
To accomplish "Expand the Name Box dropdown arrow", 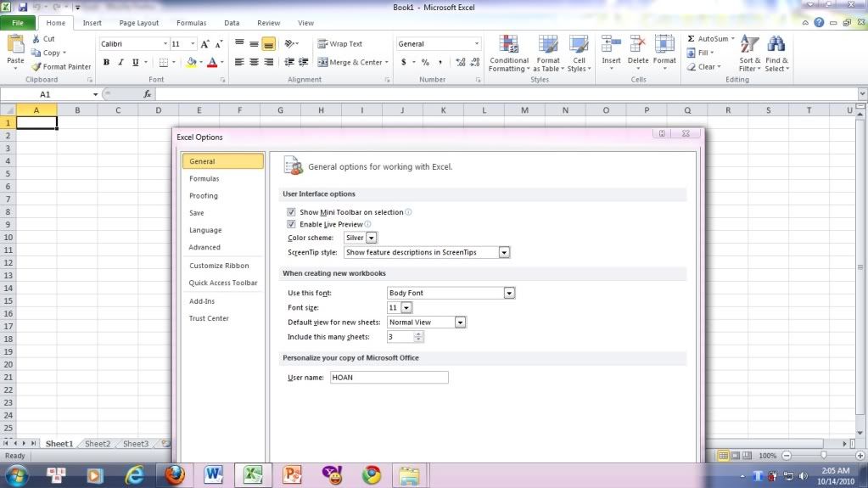I will [x=95, y=94].
